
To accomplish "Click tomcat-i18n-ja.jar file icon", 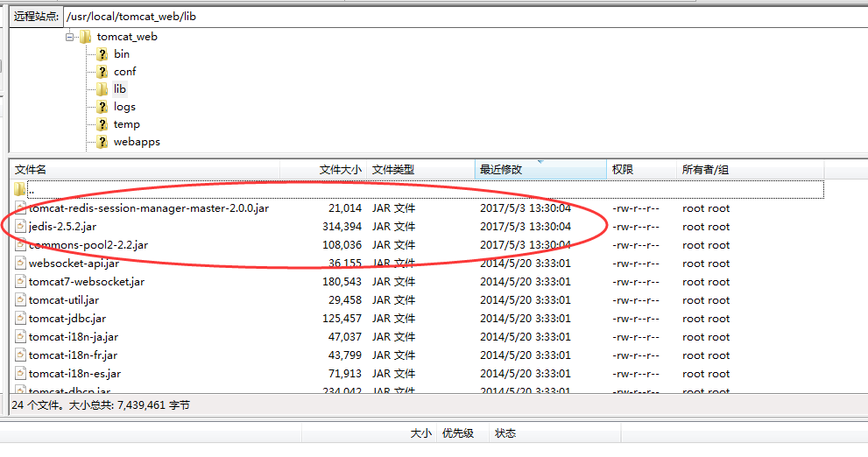I will (20, 336).
